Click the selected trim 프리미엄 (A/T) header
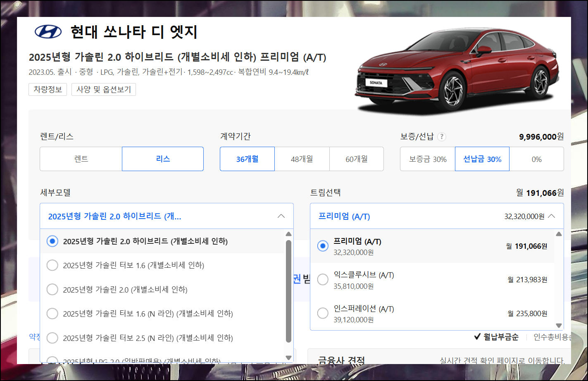Viewport: 588px width, 381px height. (x=344, y=216)
